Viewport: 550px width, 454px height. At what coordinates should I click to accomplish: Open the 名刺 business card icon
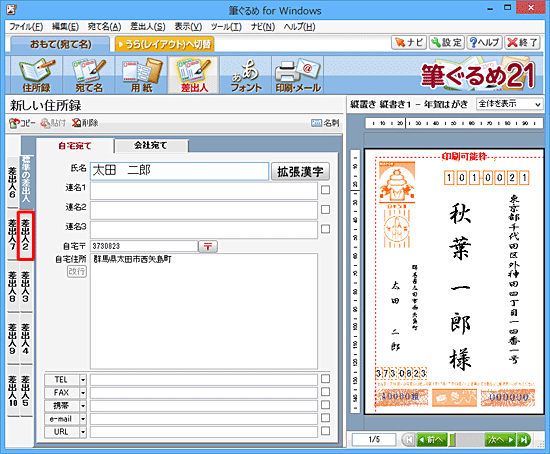[325, 123]
